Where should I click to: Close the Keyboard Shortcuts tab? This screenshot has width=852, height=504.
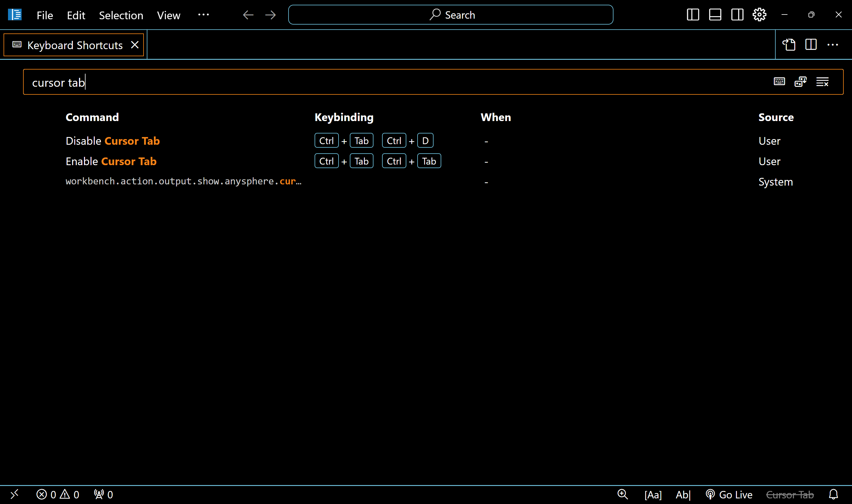[x=135, y=44]
